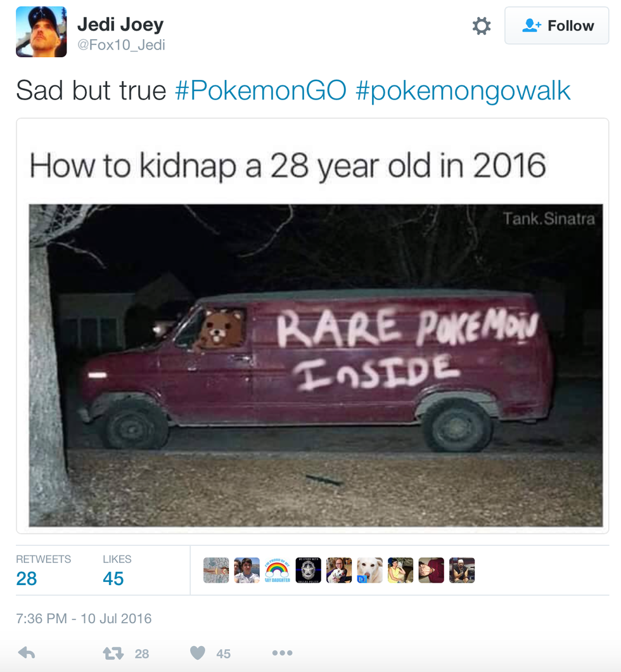Screen dimensions: 621x672
Task: Visit the @Fox10_Jedi handle
Action: 121,44
